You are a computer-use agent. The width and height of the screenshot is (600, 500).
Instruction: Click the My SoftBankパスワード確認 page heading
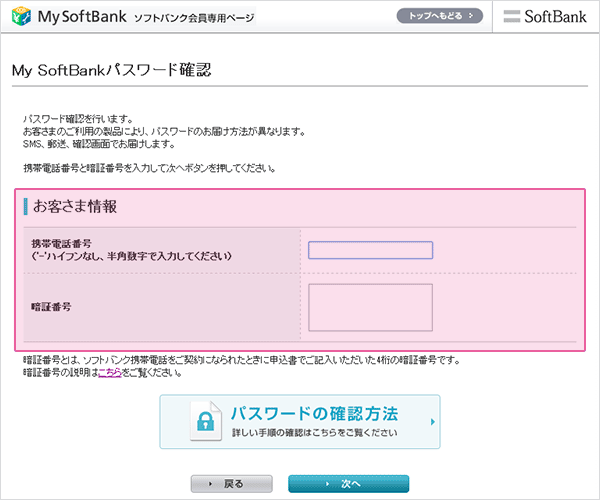pos(111,71)
